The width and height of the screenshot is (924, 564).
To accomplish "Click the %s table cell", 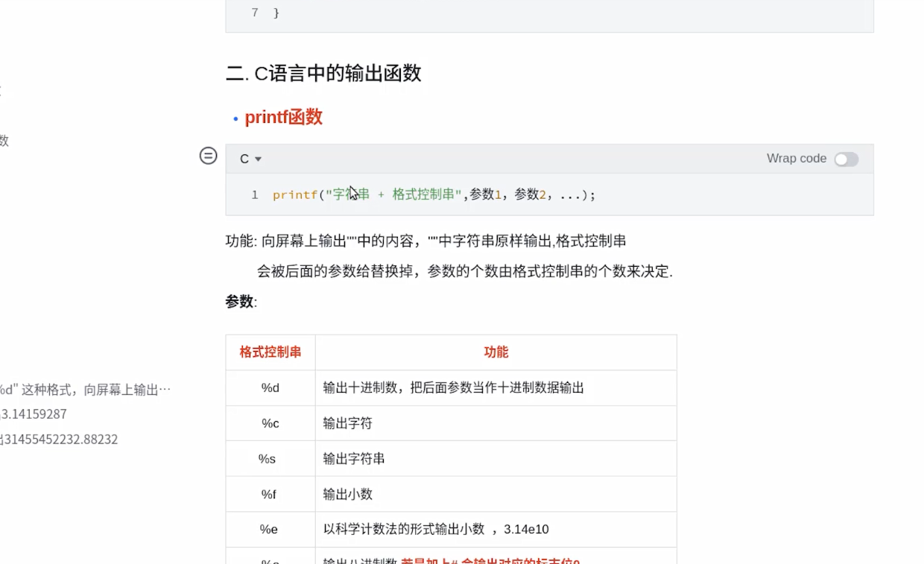I will 267,459.
